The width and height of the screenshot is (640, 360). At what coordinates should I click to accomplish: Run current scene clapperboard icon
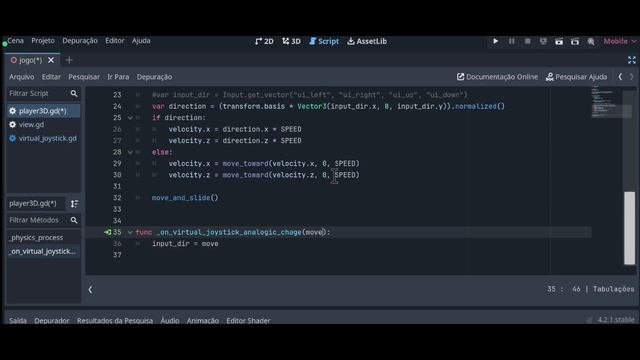(559, 41)
